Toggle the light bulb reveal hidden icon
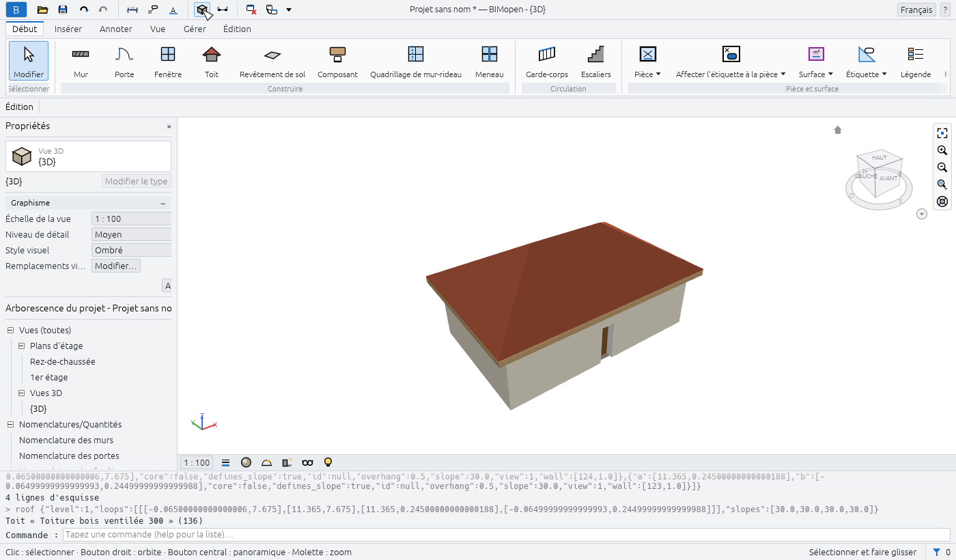This screenshot has height=560, width=956. (328, 462)
